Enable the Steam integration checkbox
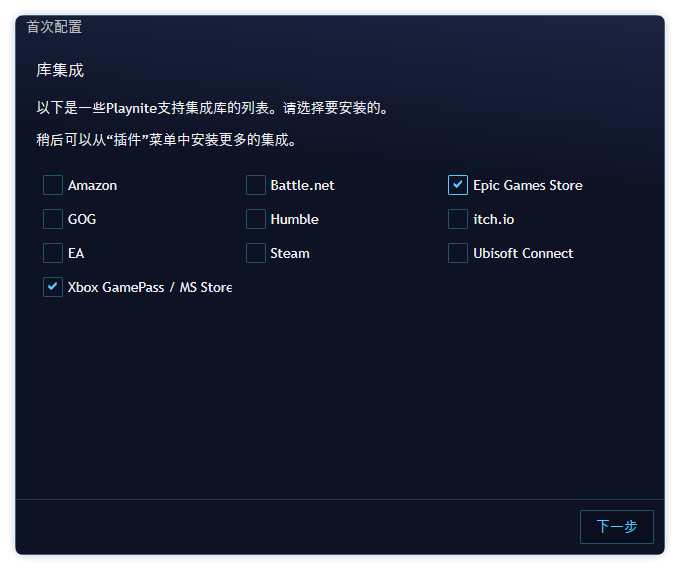Image resolution: width=680 pixels, height=570 pixels. click(255, 253)
